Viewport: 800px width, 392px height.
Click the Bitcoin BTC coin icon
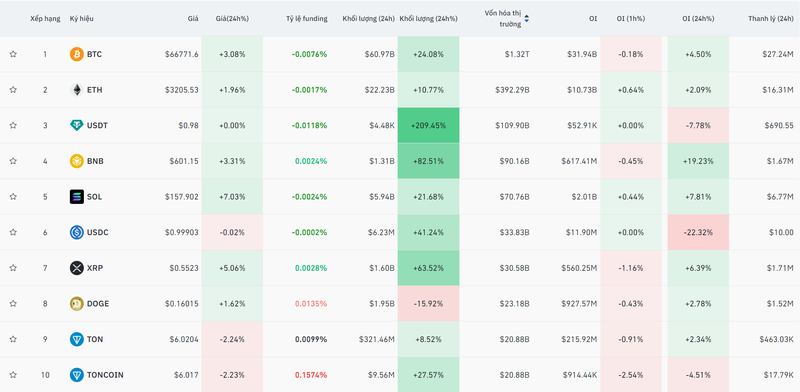coord(77,54)
